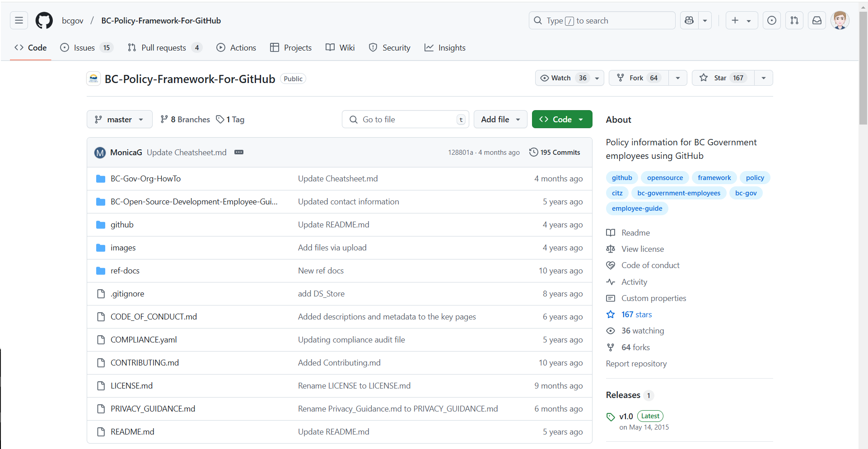868x449 pixels.
Task: Expand the Add file dropdown
Action: tap(500, 120)
